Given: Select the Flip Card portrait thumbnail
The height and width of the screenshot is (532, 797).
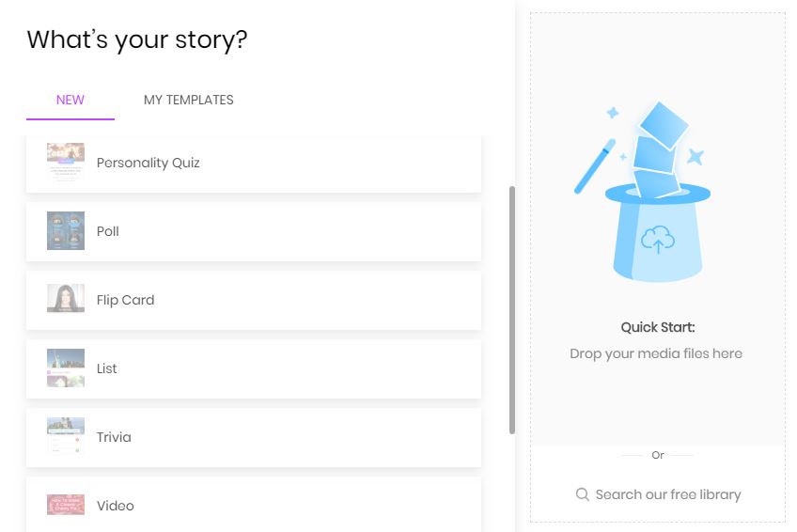Looking at the screenshot, I should click(66, 298).
